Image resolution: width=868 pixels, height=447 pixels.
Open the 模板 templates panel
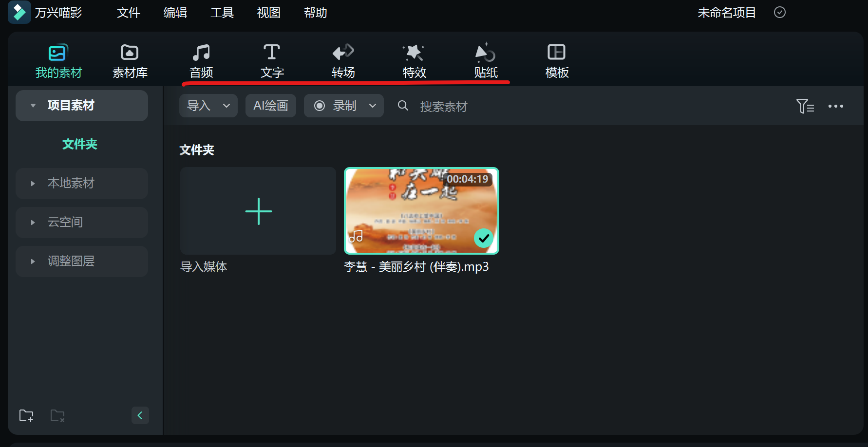coord(556,60)
